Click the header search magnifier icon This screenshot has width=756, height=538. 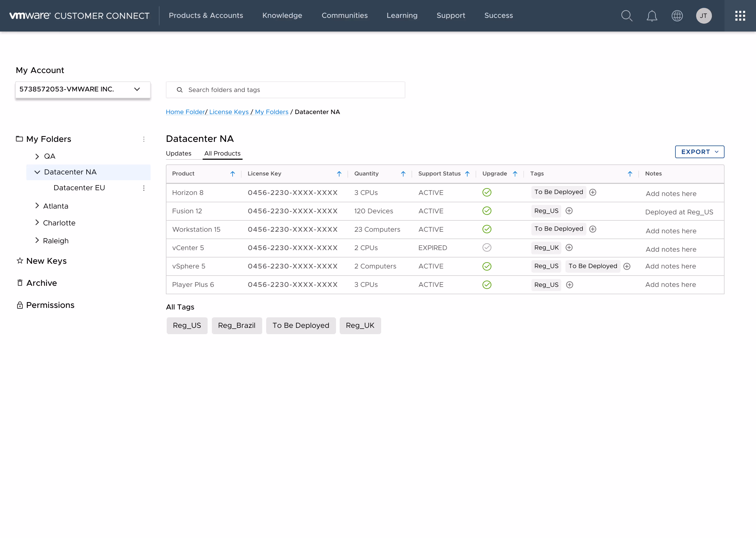pos(627,15)
